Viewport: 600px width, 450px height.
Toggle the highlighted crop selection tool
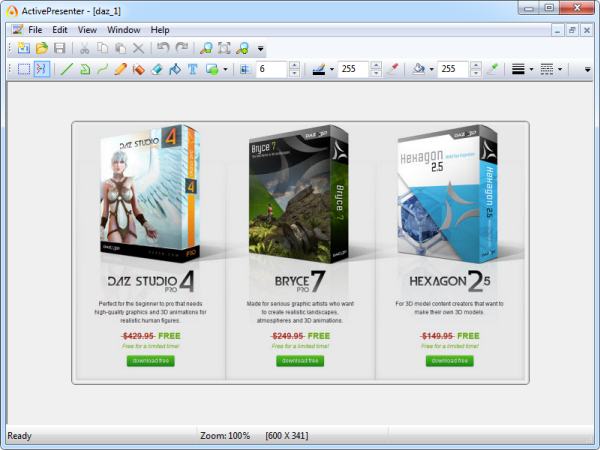pyautogui.click(x=42, y=69)
